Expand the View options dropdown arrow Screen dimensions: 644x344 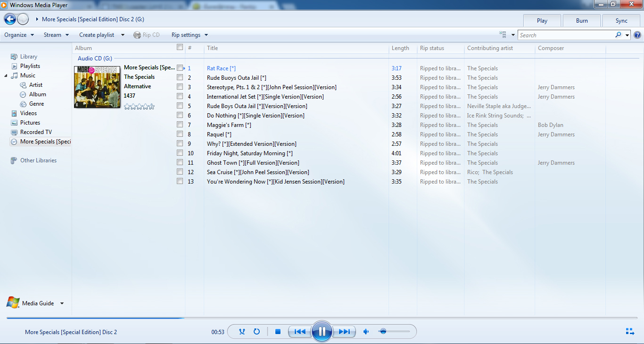(x=513, y=35)
